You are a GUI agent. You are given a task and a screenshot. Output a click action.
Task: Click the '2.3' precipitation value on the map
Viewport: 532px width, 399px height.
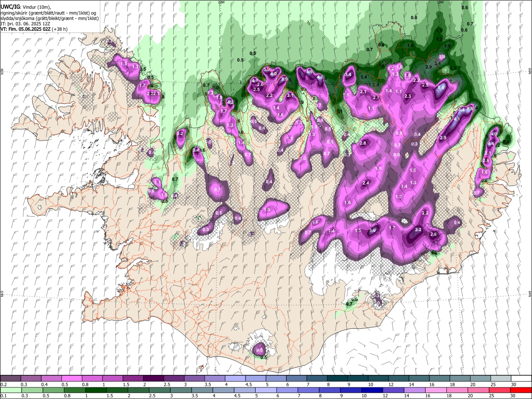(408, 96)
